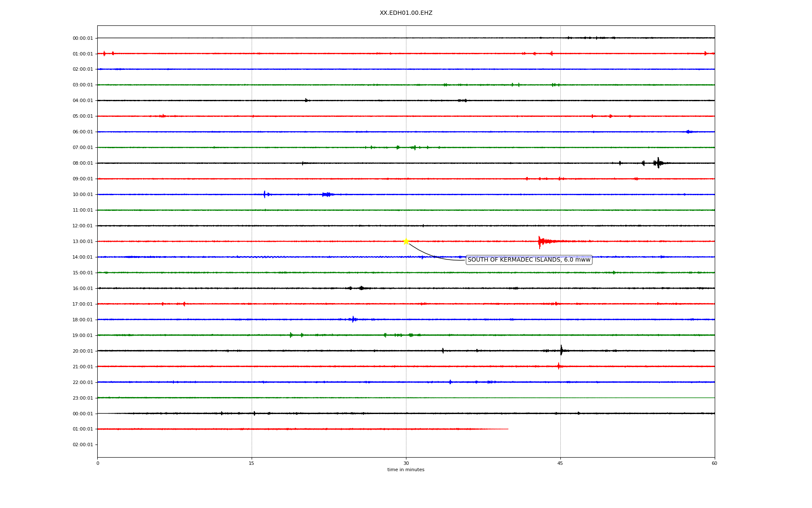The height and width of the screenshot is (508, 812).
Task: Click the 60 minute x-axis tick label
Action: (714, 463)
